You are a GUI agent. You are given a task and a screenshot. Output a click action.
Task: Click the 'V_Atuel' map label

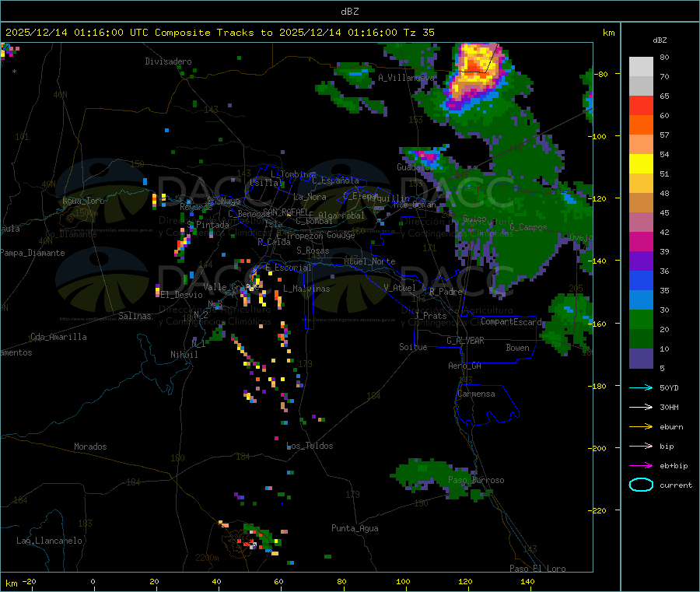(400, 288)
